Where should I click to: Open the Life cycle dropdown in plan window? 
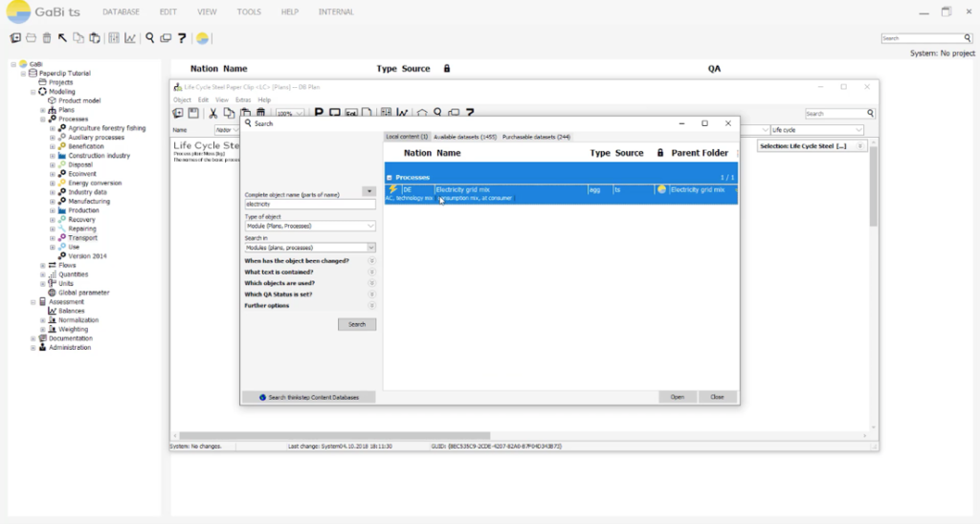(858, 130)
